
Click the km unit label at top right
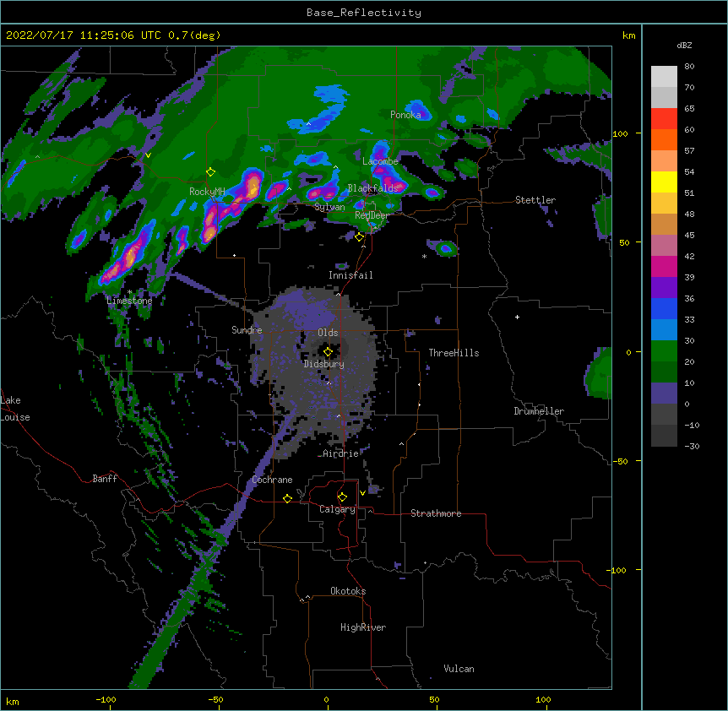click(x=629, y=35)
